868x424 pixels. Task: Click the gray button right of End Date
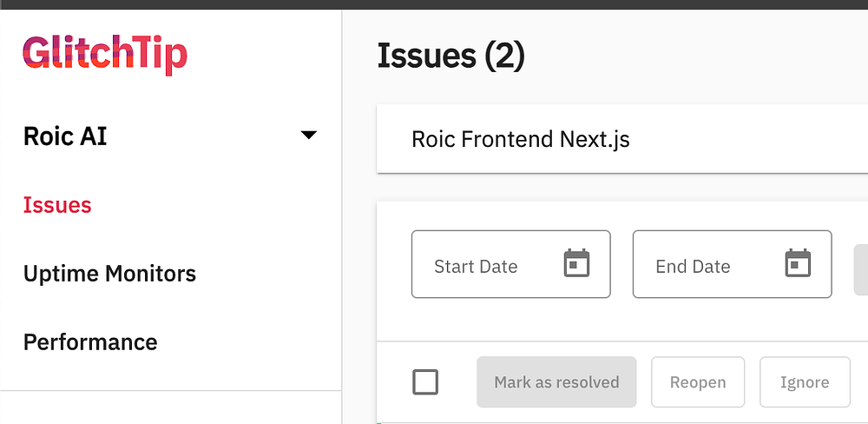(x=861, y=264)
